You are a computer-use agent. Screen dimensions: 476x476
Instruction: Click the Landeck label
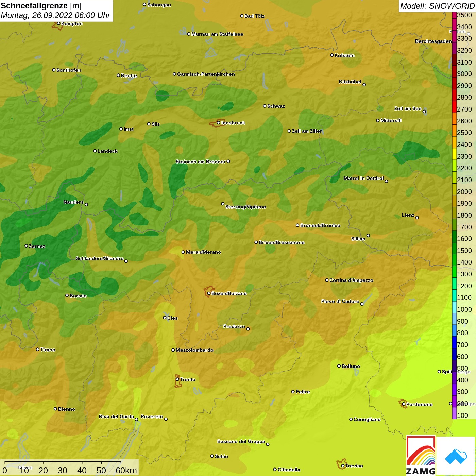tap(107, 151)
